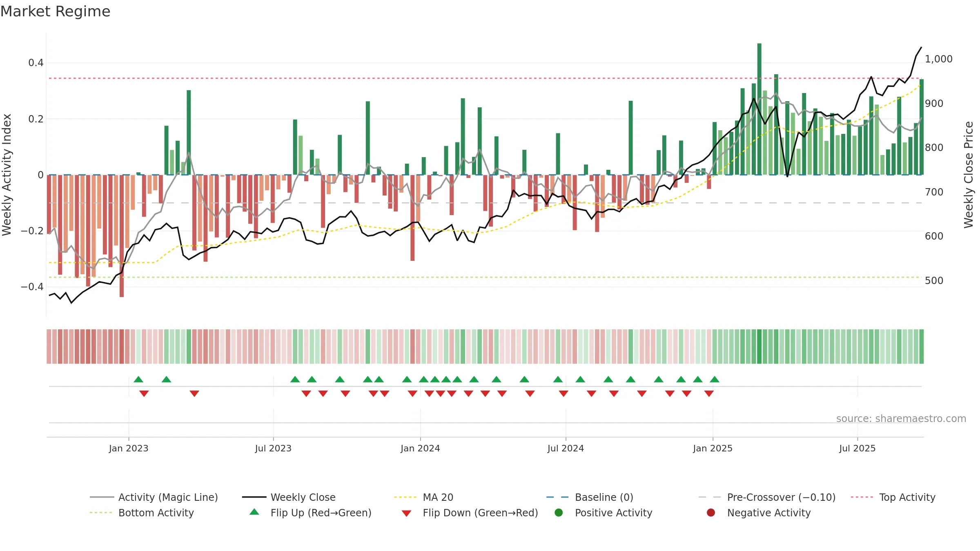This screenshot has height=551, width=980.
Task: Click the deepest red bar near −0.43
Action: (x=122, y=236)
